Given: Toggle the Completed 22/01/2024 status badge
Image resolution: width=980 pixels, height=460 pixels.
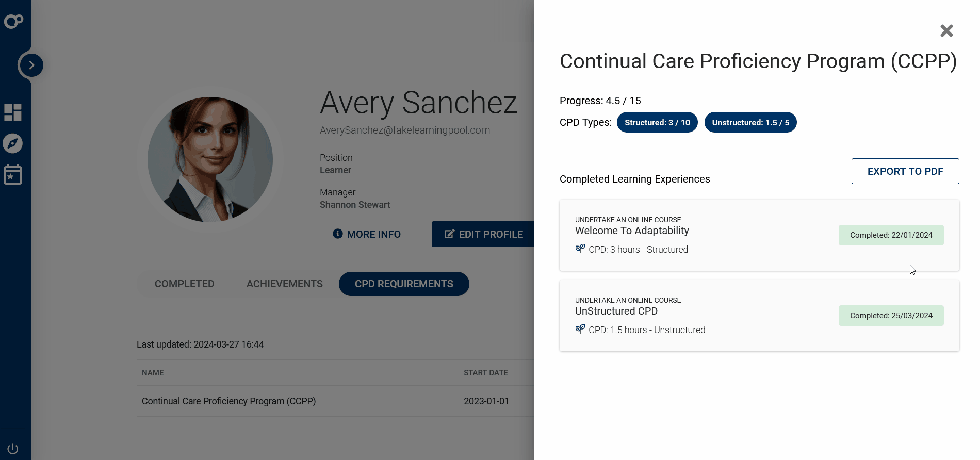Looking at the screenshot, I should point(891,235).
